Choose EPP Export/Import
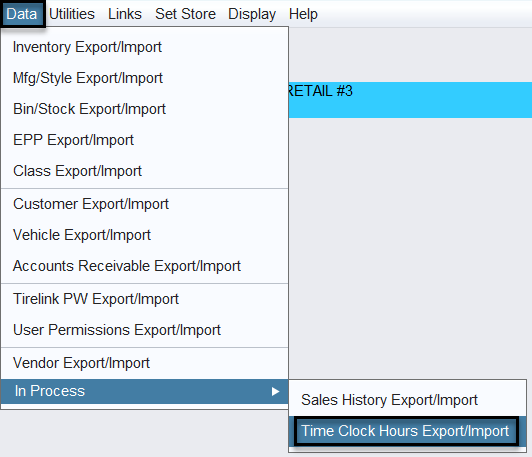 point(145,140)
